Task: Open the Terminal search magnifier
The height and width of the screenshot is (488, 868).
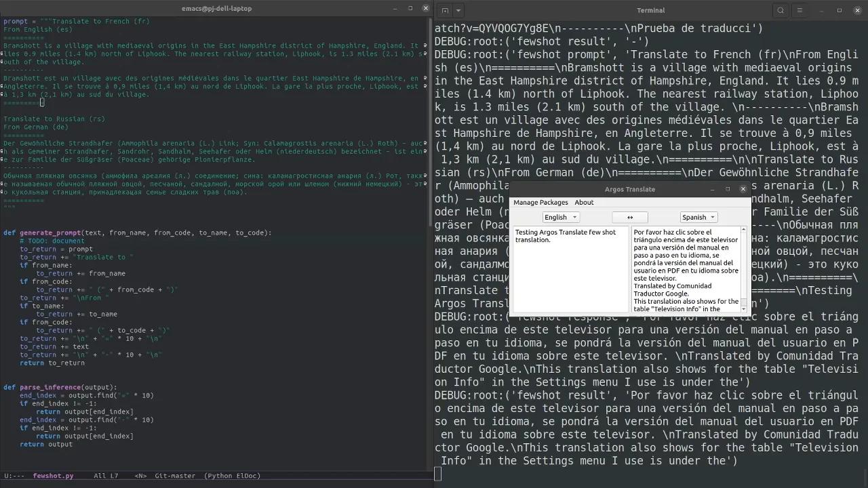Action: point(780,10)
